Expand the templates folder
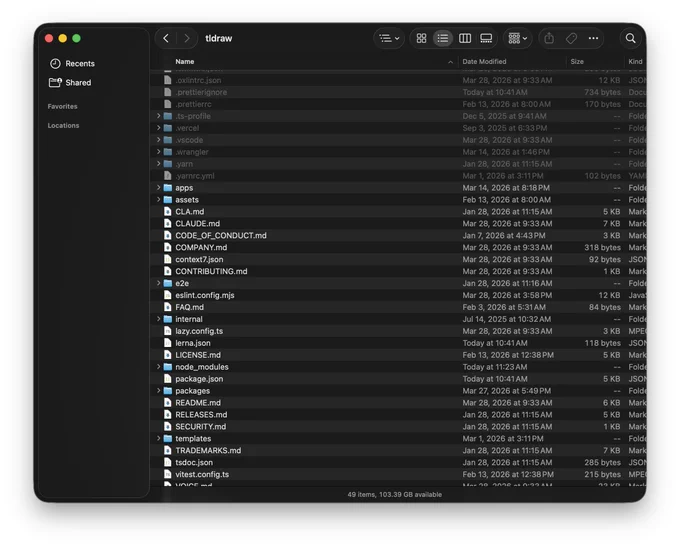Viewport: 680px width, 547px height. tap(158, 439)
